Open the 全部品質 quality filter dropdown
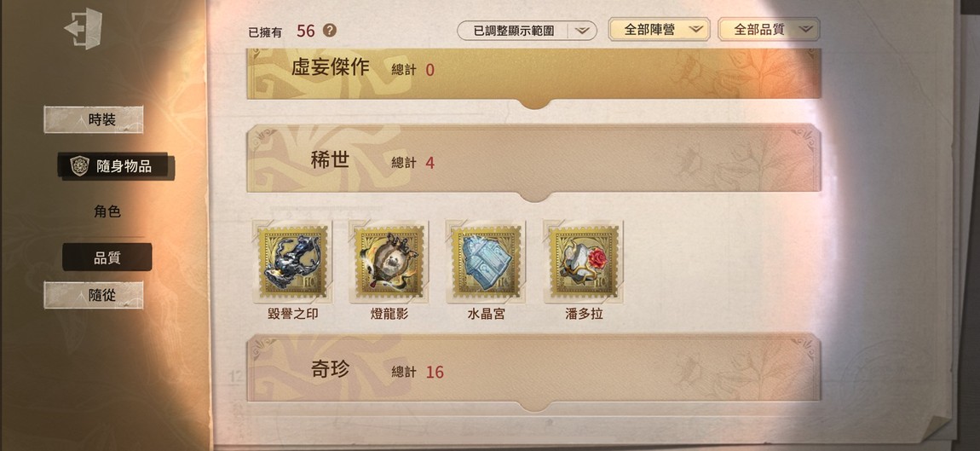980x451 pixels. click(769, 29)
